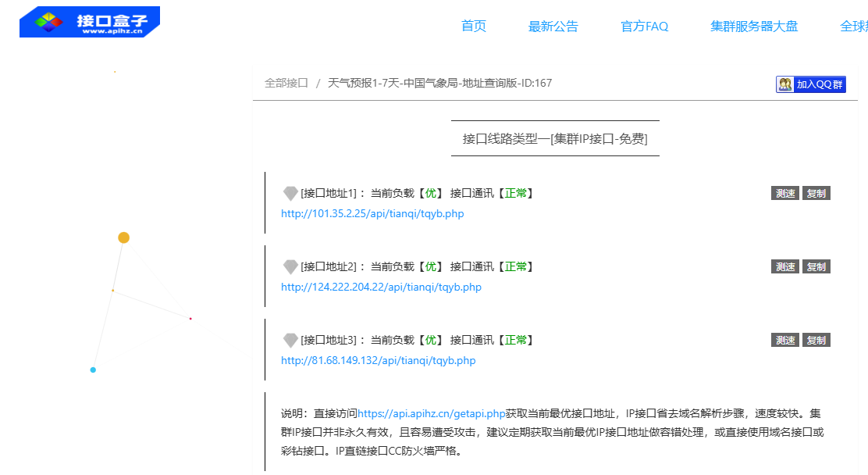Click the diamond icon beside 接口地址2

pyautogui.click(x=290, y=267)
